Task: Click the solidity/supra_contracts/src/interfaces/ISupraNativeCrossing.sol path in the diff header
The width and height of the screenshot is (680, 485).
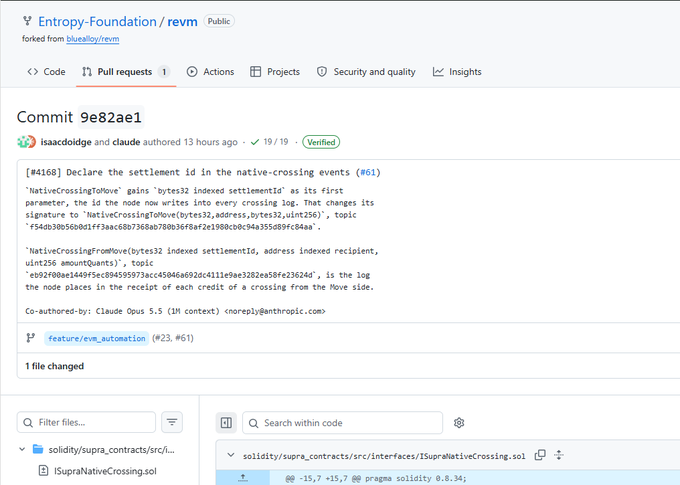Action: (x=384, y=456)
